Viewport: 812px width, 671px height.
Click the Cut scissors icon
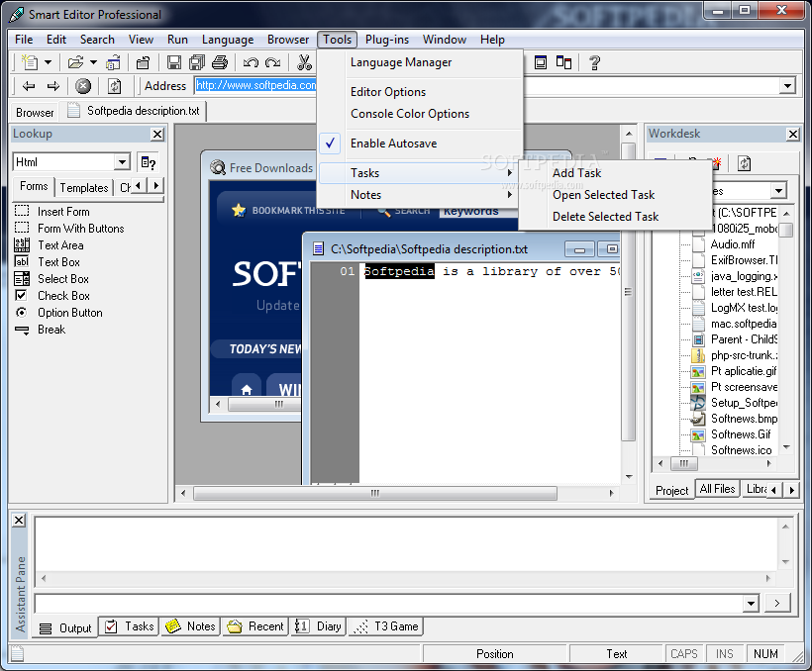[x=305, y=62]
